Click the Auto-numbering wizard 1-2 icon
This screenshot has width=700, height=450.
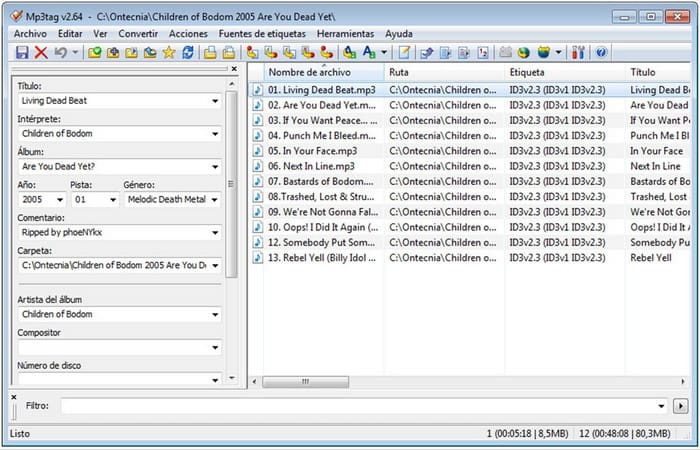483,53
